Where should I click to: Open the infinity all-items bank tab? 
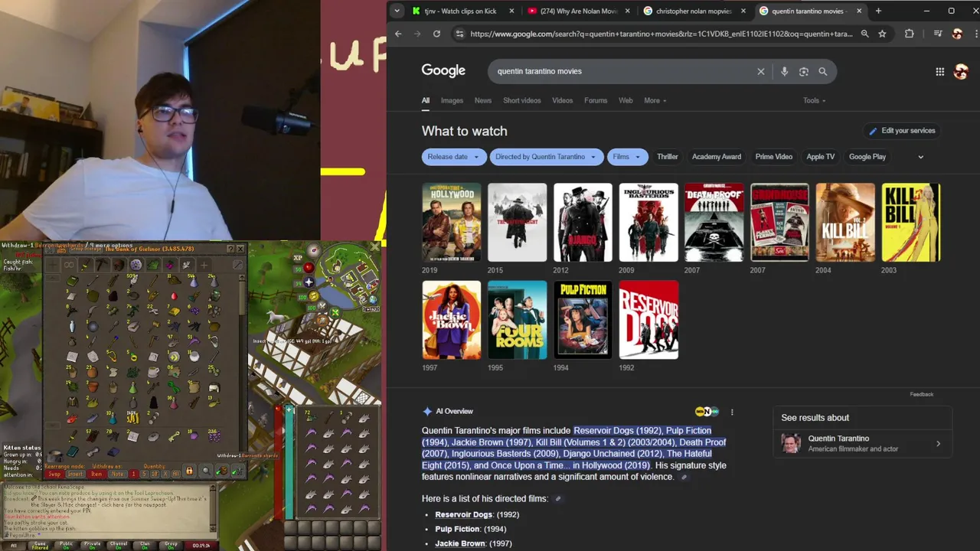69,265
